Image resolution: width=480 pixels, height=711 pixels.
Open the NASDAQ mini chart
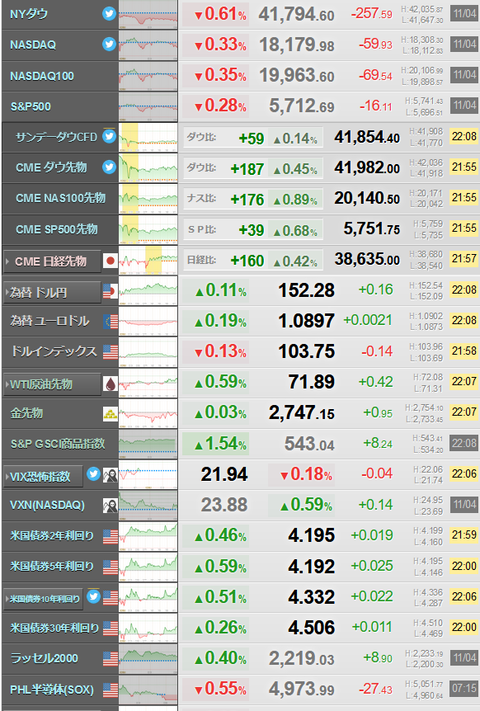(148, 45)
